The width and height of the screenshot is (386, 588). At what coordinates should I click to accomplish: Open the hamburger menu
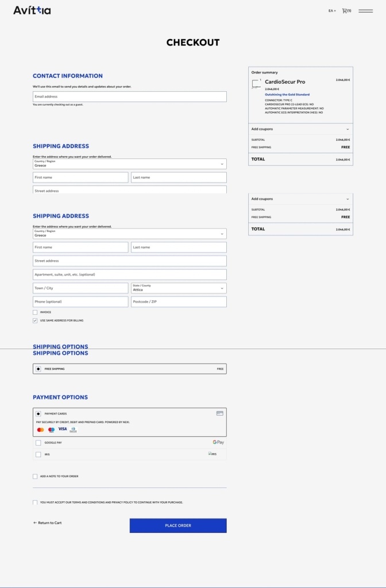(x=365, y=11)
